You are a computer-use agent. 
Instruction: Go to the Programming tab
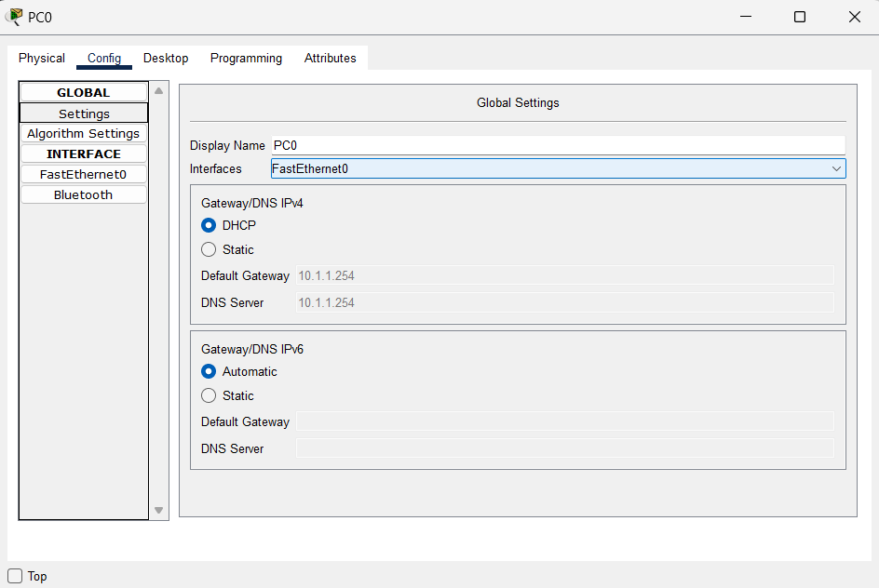(x=246, y=59)
